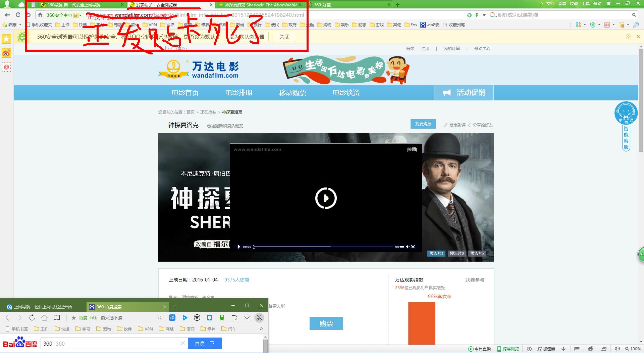Click the Back arrow in 360 browser toolbar
Image resolution: width=644 pixels, height=353 pixels.
(7, 15)
